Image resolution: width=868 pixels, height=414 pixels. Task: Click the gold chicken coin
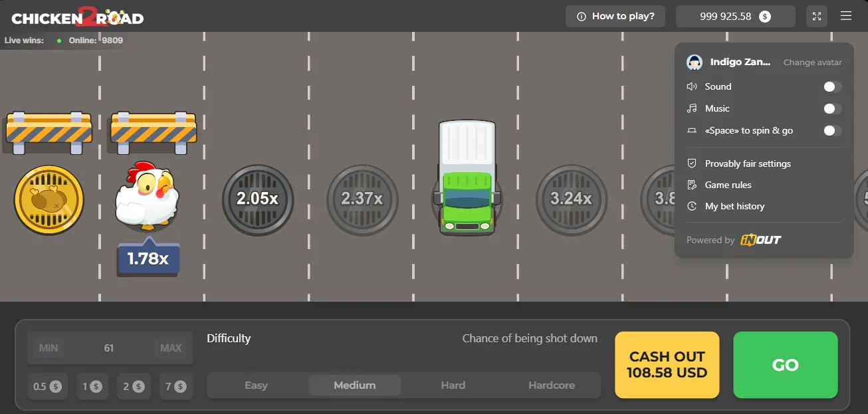tap(49, 199)
